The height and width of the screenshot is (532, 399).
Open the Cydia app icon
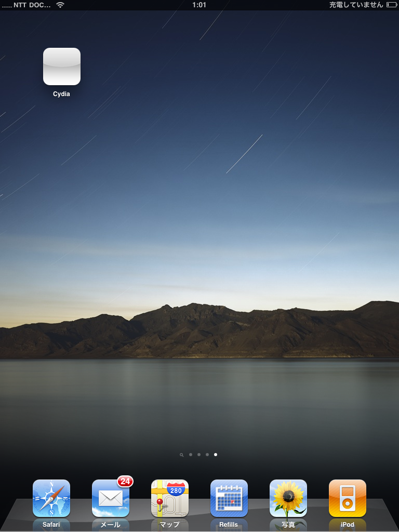click(x=62, y=66)
